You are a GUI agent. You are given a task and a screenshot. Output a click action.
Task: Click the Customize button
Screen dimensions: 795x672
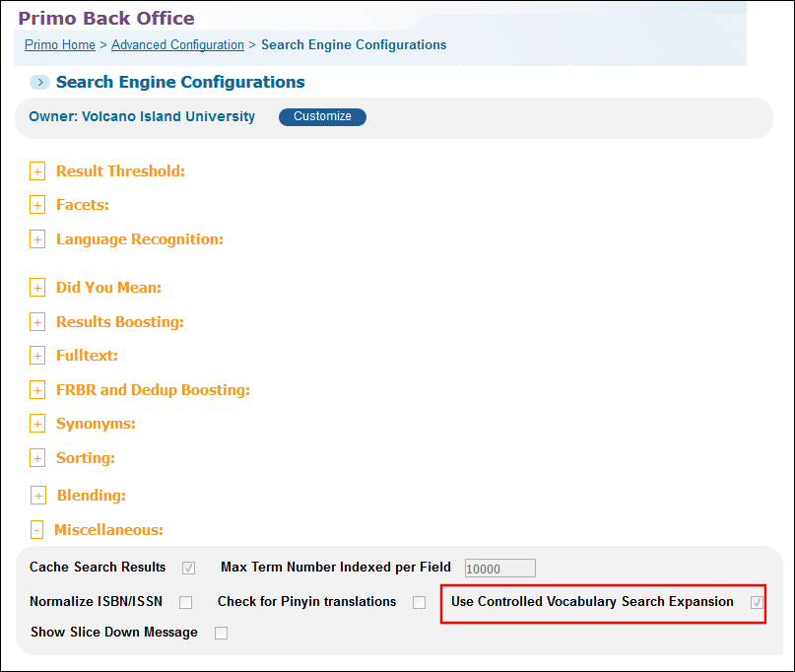(322, 116)
